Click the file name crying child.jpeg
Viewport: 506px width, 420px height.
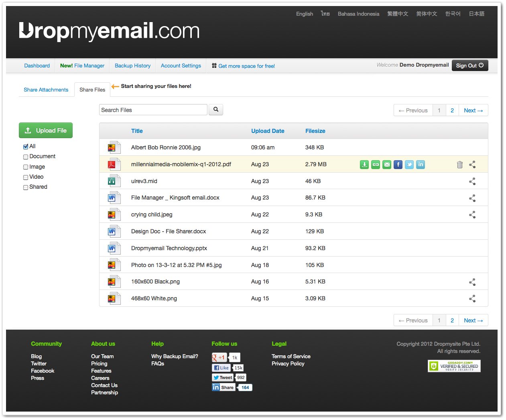pyautogui.click(x=152, y=214)
